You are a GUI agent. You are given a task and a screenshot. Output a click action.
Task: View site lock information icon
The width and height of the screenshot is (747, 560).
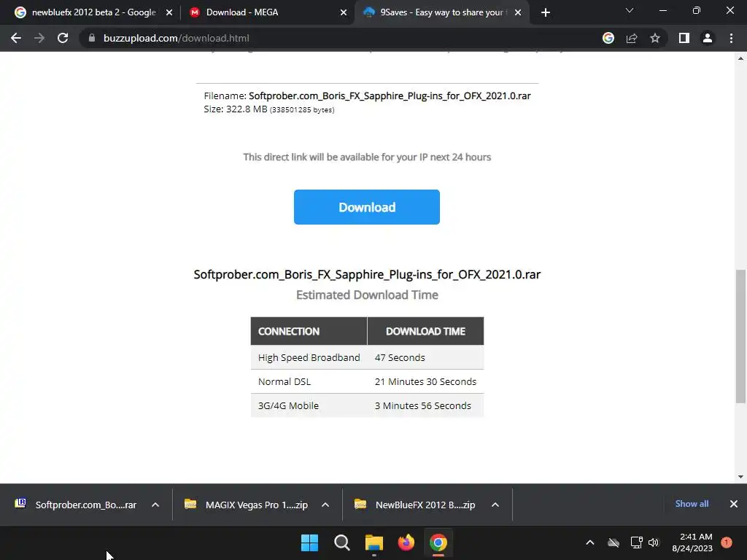pos(92,38)
